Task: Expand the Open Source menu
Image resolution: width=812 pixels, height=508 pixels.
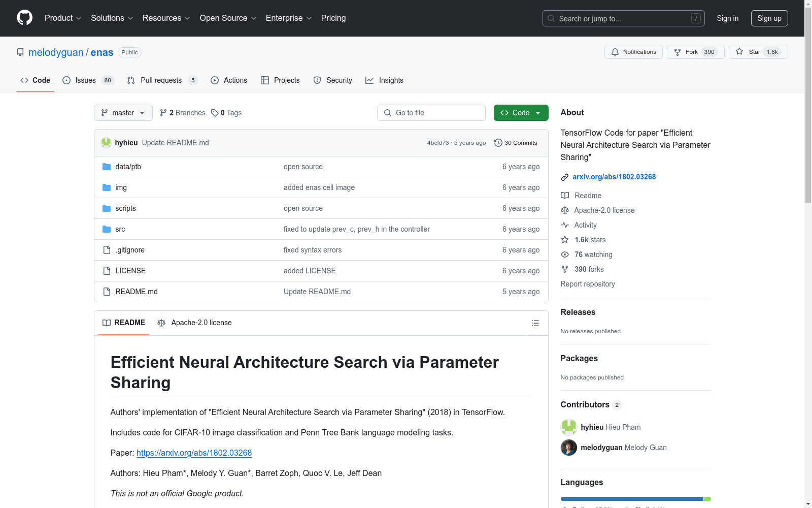Action: [x=228, y=18]
